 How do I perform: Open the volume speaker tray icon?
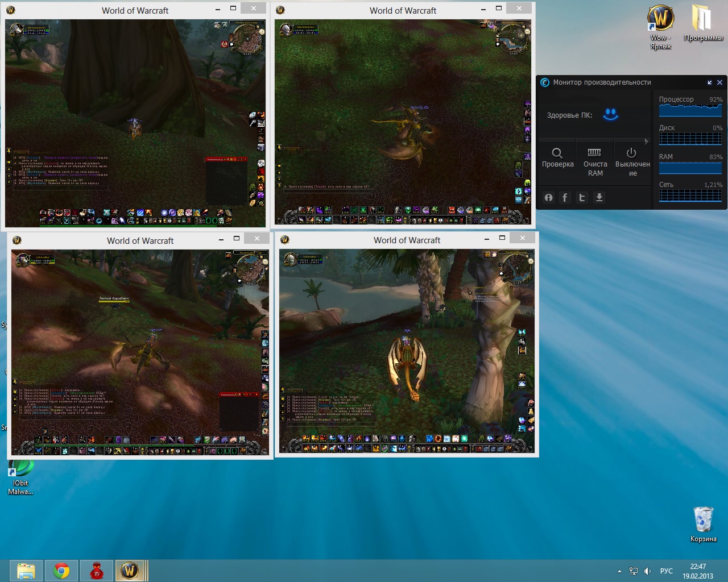[647, 571]
